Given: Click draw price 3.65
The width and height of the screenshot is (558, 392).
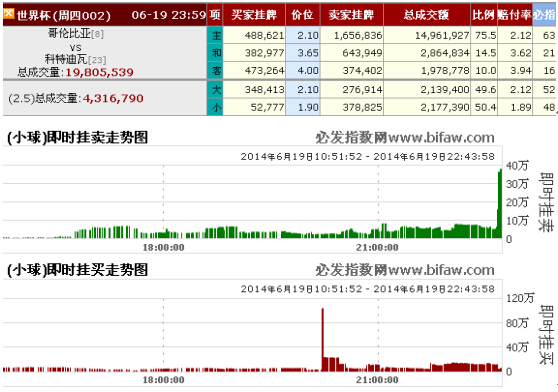Looking at the screenshot, I should point(308,53).
